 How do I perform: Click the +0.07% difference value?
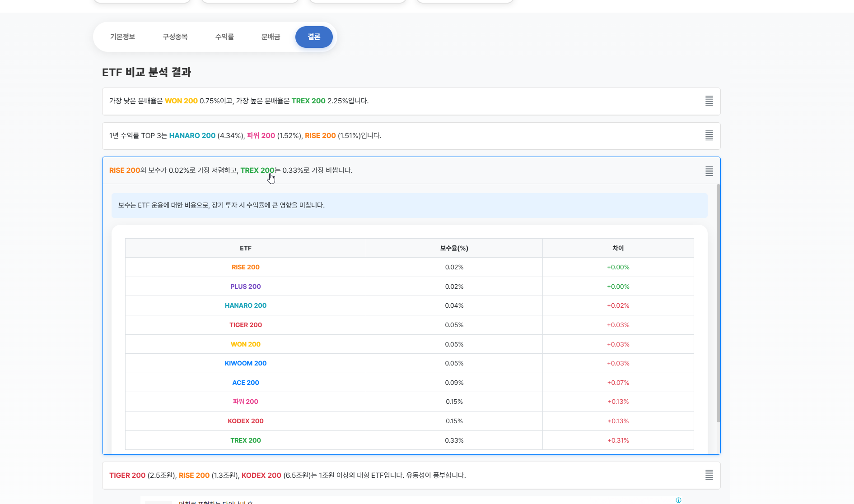[618, 383]
